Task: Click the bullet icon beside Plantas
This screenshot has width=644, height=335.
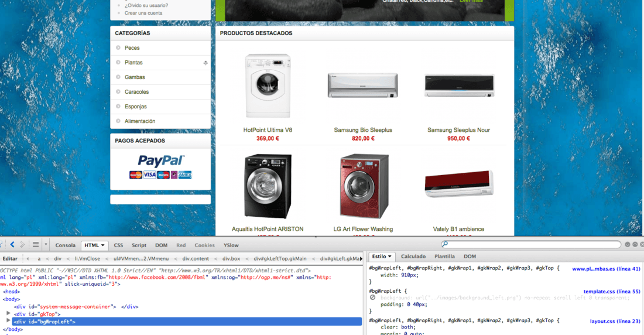Action: [x=118, y=63]
